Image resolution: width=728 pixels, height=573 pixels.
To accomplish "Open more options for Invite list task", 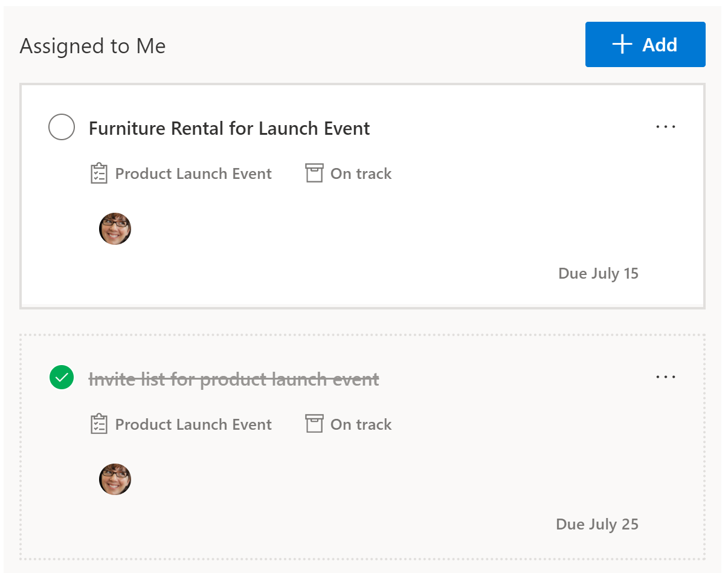I will (x=665, y=377).
